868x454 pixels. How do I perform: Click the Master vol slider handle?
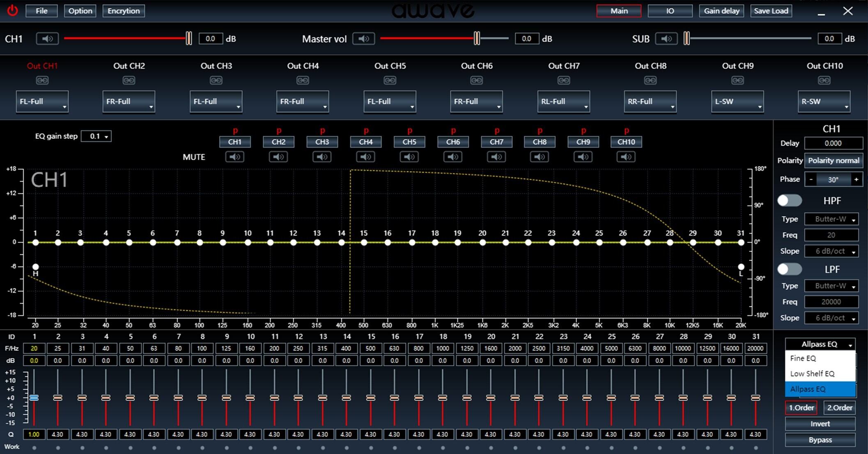pyautogui.click(x=477, y=39)
